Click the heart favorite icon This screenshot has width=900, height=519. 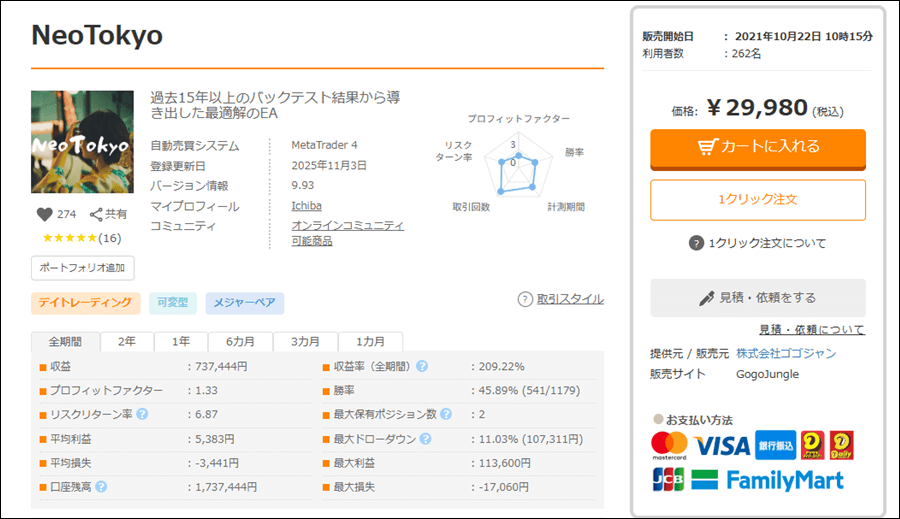[x=44, y=214]
